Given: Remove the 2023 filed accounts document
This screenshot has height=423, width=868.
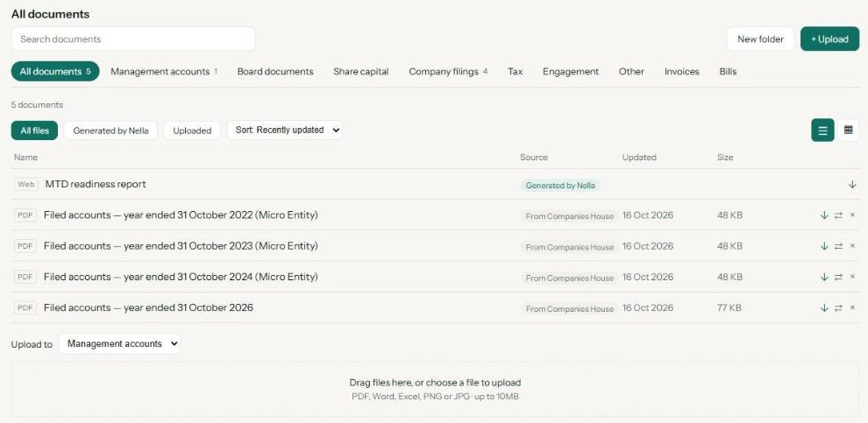Looking at the screenshot, I should click(x=852, y=246).
